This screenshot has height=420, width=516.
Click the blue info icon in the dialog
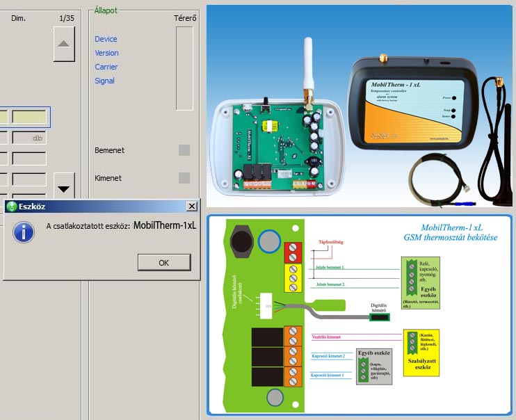[24, 232]
